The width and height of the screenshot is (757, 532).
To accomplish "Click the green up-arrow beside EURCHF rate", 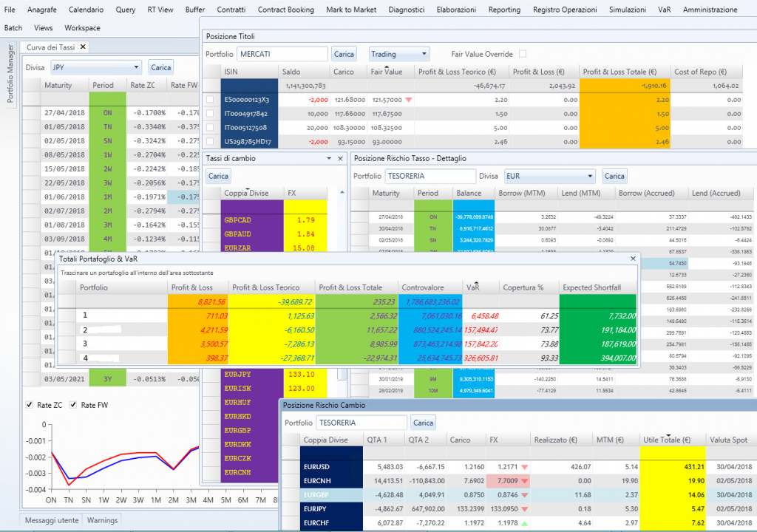I will (x=525, y=522).
